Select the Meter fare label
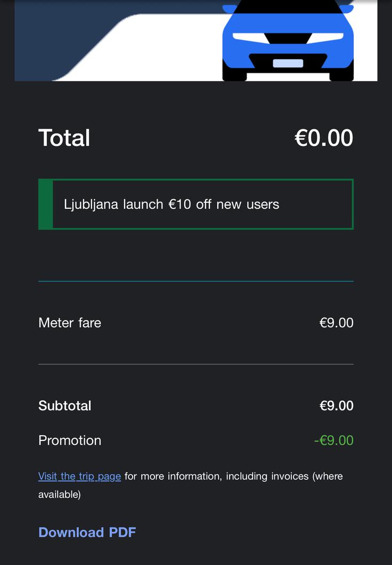Image resolution: width=392 pixels, height=565 pixels. (x=70, y=323)
